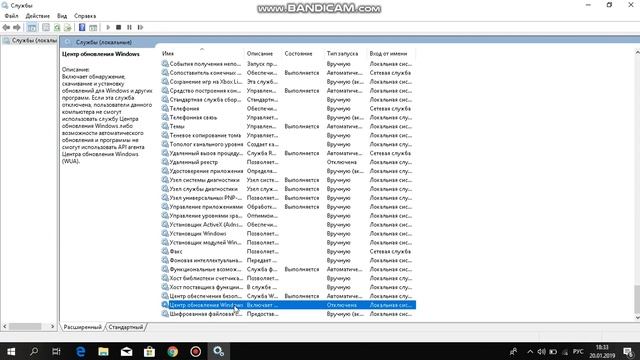
Task: Start the service with Play button
Action: click(x=108, y=27)
